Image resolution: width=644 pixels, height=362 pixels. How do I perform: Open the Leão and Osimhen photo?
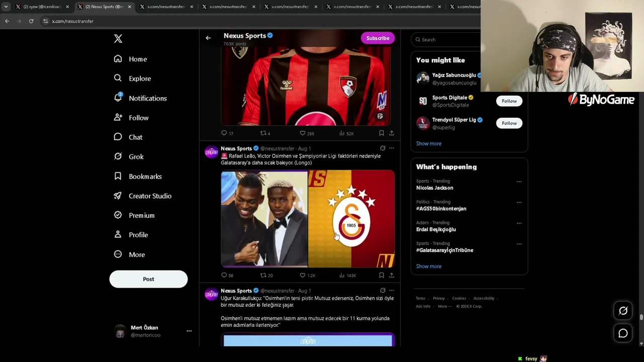coord(264,219)
